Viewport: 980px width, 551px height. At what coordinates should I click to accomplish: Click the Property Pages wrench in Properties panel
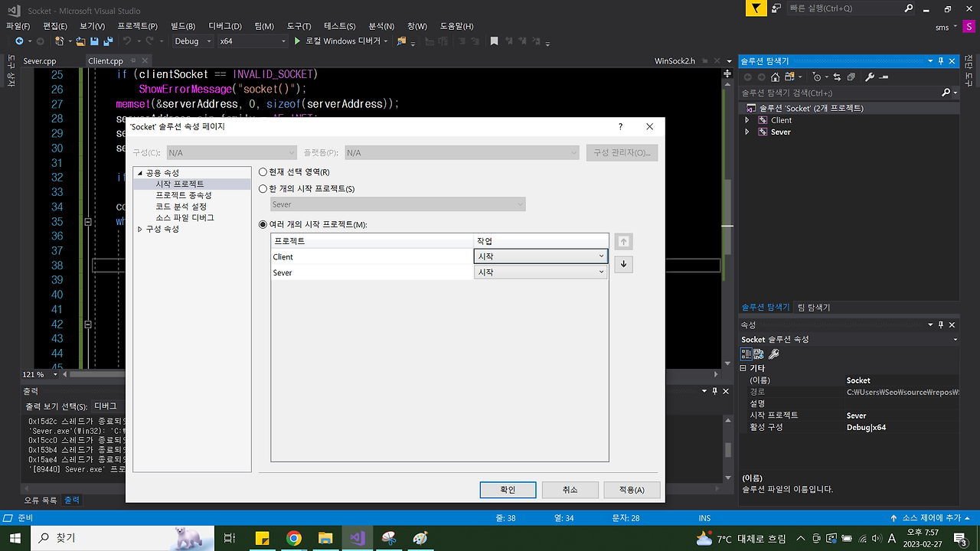click(x=774, y=354)
